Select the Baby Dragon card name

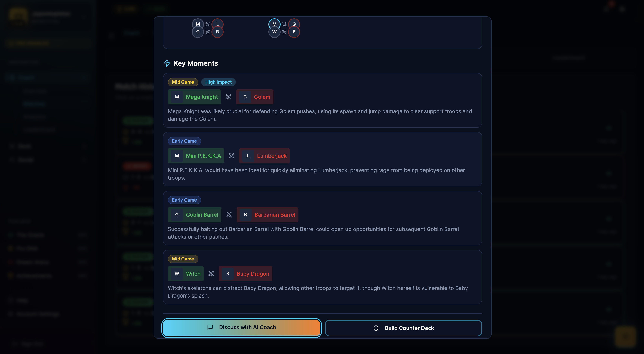click(x=253, y=274)
